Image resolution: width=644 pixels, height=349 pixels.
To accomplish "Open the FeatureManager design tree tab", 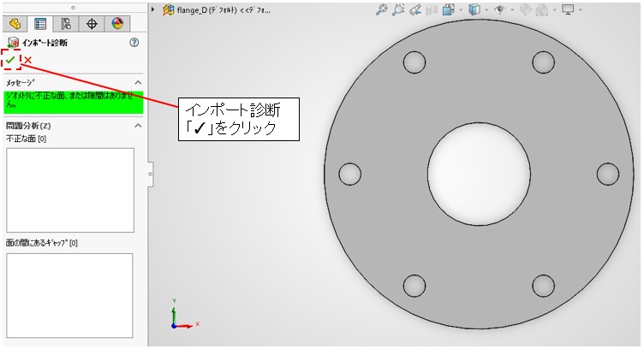I will coord(15,24).
